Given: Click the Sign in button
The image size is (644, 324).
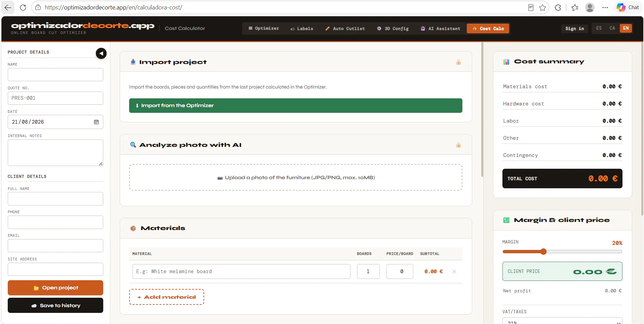Looking at the screenshot, I should (x=574, y=29).
